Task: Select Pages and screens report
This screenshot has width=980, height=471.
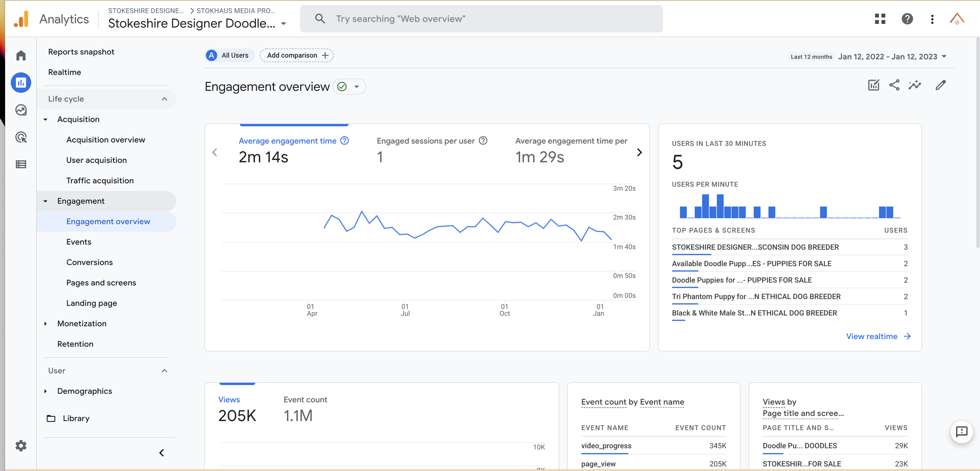Action: [x=101, y=283]
